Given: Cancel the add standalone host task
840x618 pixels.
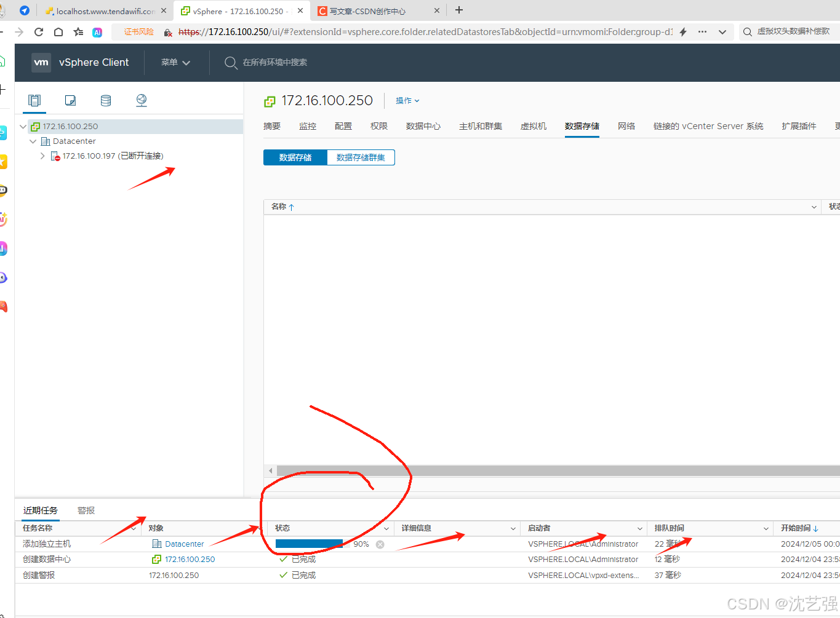Looking at the screenshot, I should click(380, 544).
